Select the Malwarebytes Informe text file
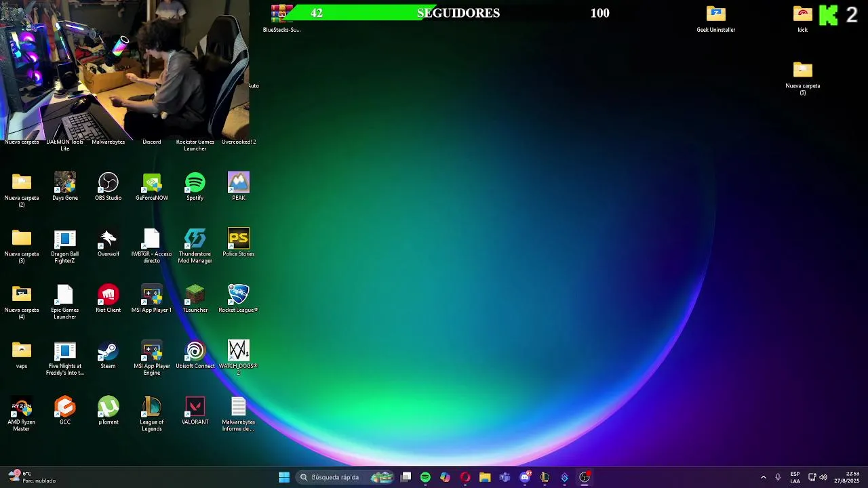This screenshot has width=868, height=488. click(239, 415)
